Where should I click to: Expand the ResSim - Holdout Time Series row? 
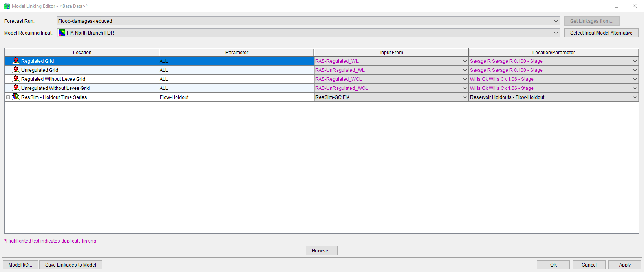(8, 97)
